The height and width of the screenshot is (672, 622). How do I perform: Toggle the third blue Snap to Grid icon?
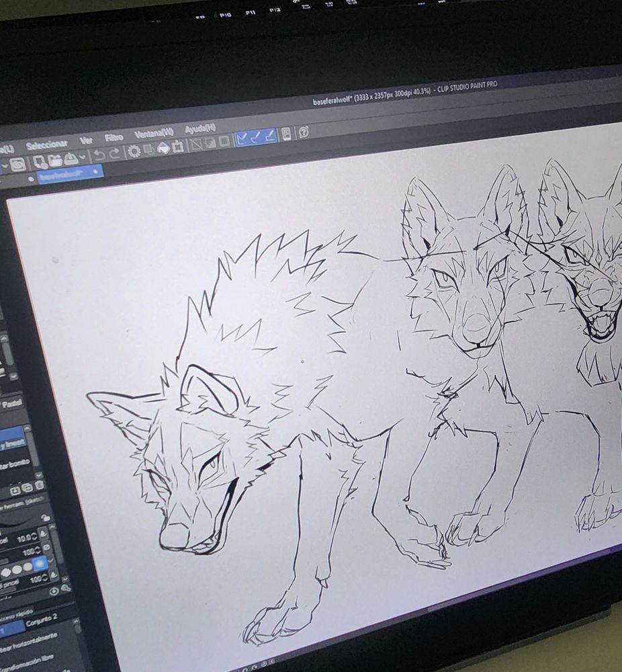pos(270,136)
